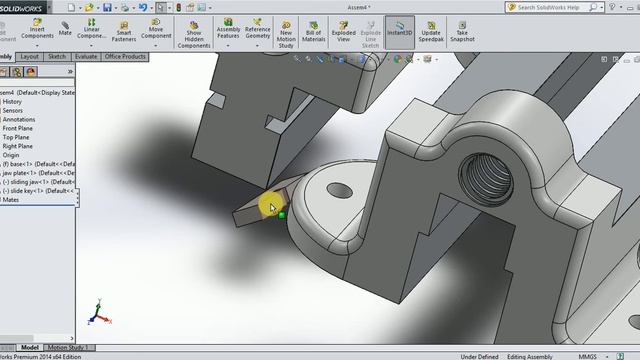Open the Save dropdown arrow

[x=116, y=8]
